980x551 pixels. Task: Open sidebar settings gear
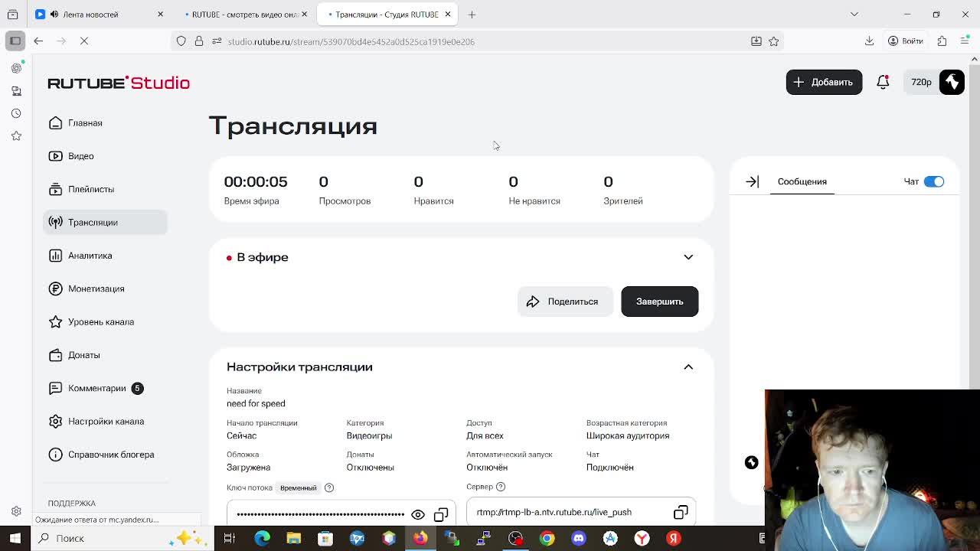16,511
